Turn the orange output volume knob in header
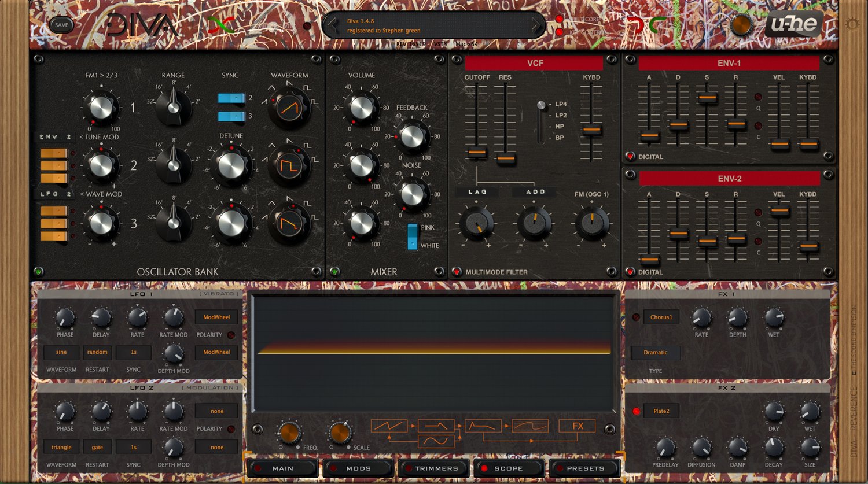This screenshot has width=868, height=484. tap(741, 25)
